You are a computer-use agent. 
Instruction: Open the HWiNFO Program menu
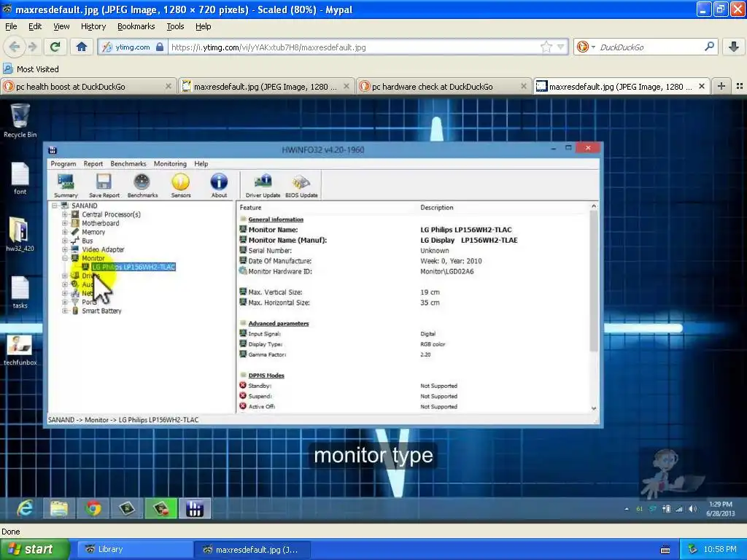tap(63, 164)
